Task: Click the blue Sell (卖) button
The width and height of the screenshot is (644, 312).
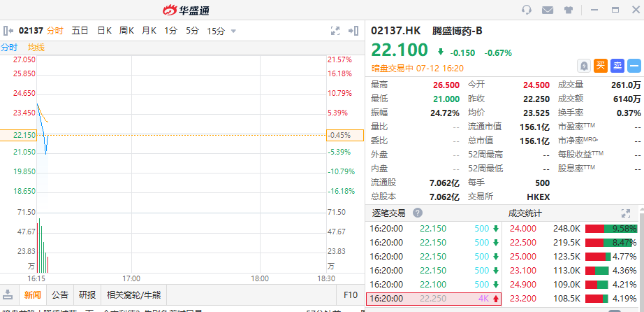Action: coord(617,66)
